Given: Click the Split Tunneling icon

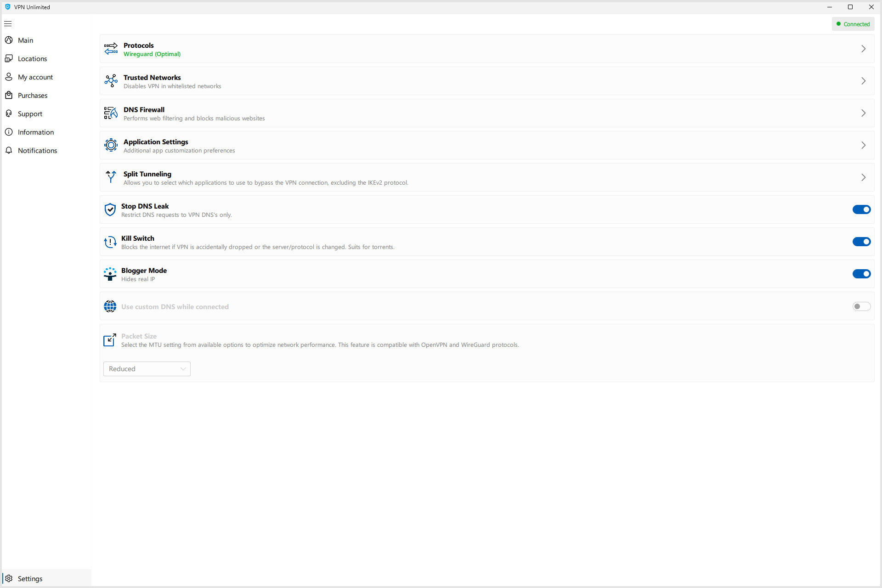Looking at the screenshot, I should (110, 177).
